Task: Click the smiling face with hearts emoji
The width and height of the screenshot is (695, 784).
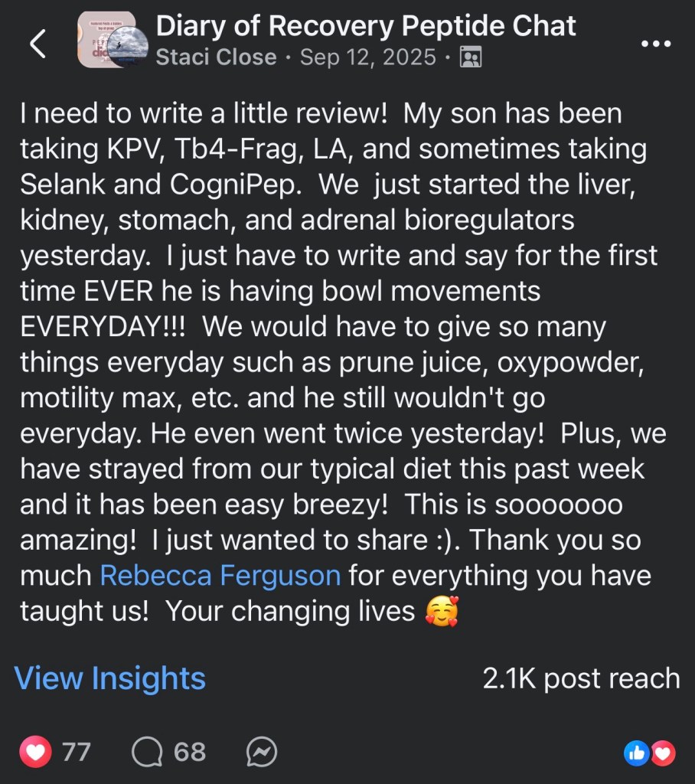Action: click(440, 612)
